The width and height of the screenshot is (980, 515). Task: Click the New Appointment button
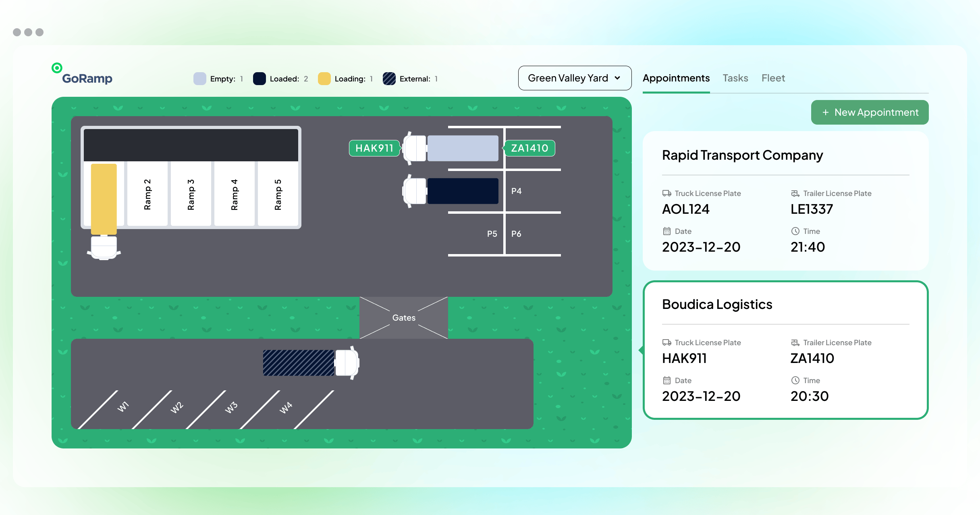[870, 113]
